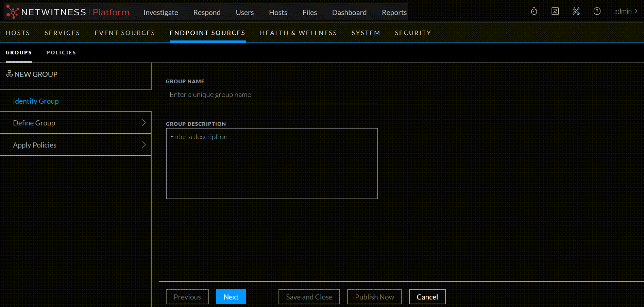Click the Cancel button
Image resolution: width=644 pixels, height=307 pixels.
click(427, 297)
